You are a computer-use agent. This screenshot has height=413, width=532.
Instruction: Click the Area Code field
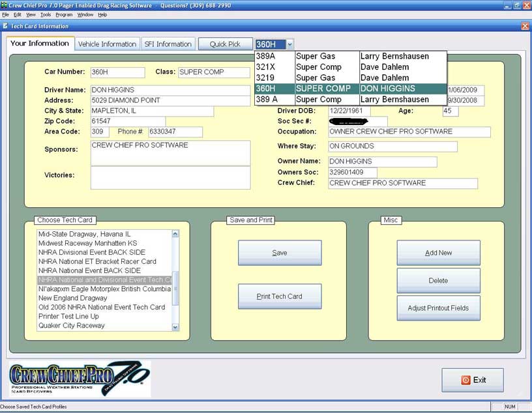100,132
